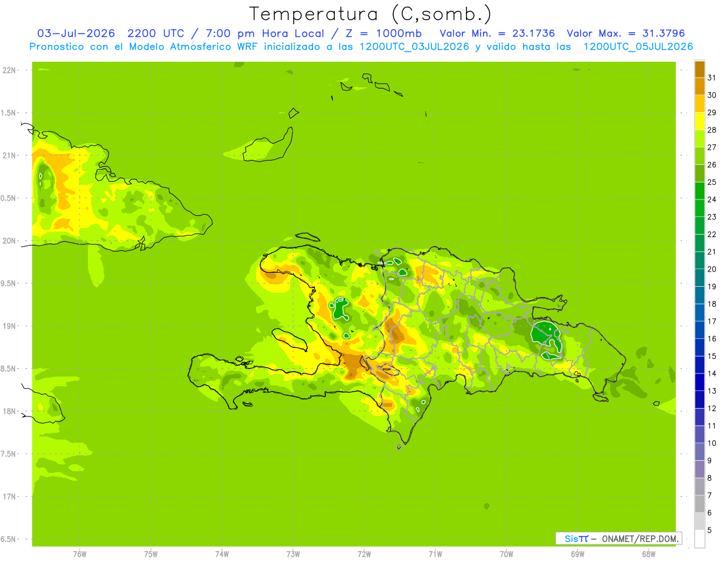Click the '68W' longitude label
This screenshot has width=728, height=562.
[649, 554]
